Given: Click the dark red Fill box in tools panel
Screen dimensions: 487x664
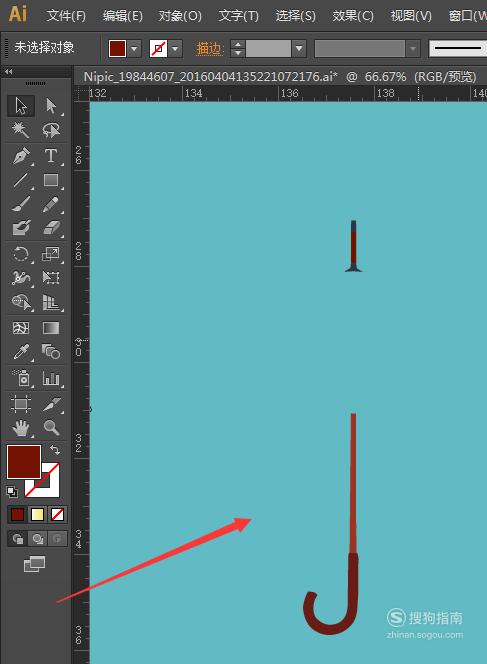Looking at the screenshot, I should click(24, 462).
